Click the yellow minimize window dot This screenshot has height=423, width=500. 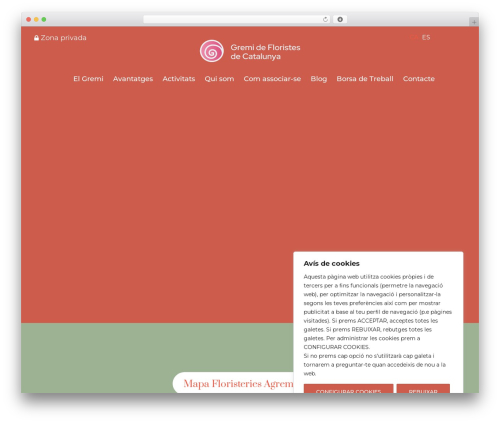point(36,19)
